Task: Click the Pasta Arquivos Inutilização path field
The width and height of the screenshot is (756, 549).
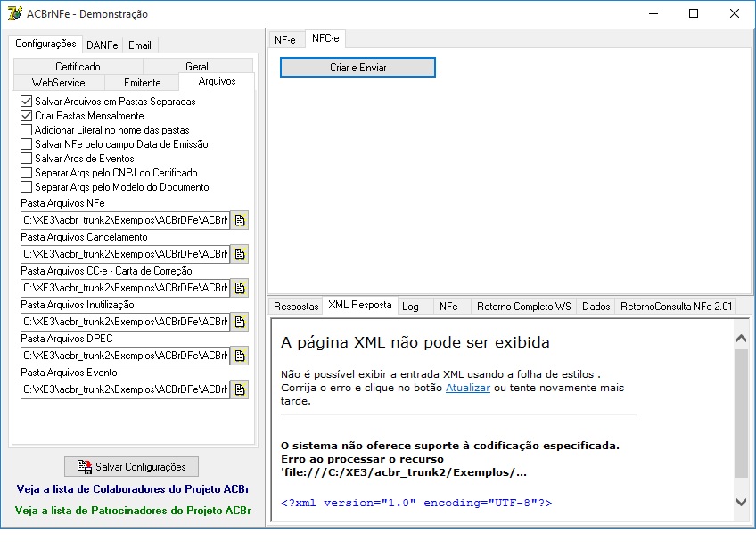Action: click(x=126, y=322)
